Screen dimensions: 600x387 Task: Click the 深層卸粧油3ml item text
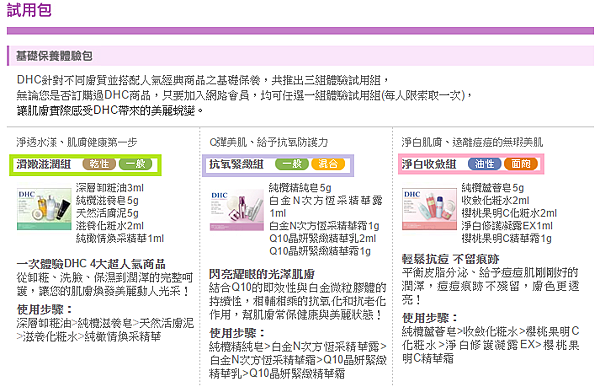[109, 188]
